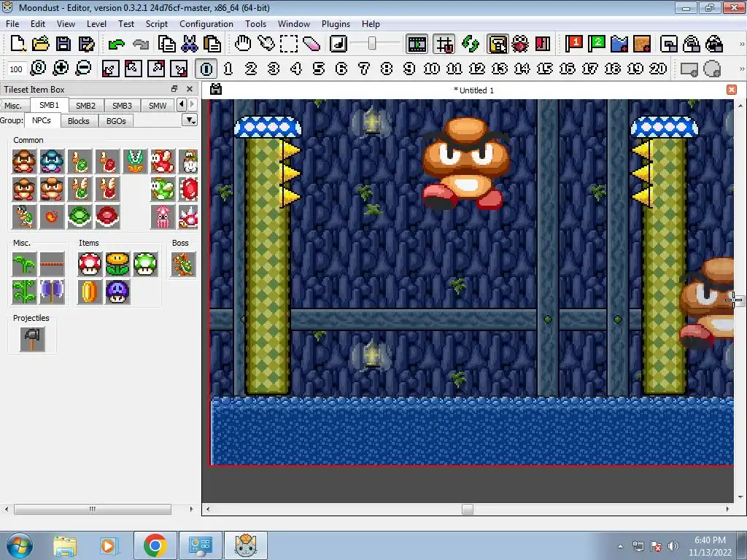Open the SMW tileset tab
Image resolution: width=747 pixels, height=560 pixels.
click(x=158, y=105)
